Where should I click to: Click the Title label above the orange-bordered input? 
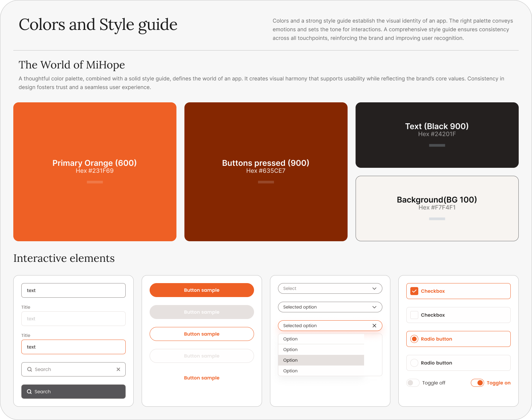pyautogui.click(x=26, y=335)
